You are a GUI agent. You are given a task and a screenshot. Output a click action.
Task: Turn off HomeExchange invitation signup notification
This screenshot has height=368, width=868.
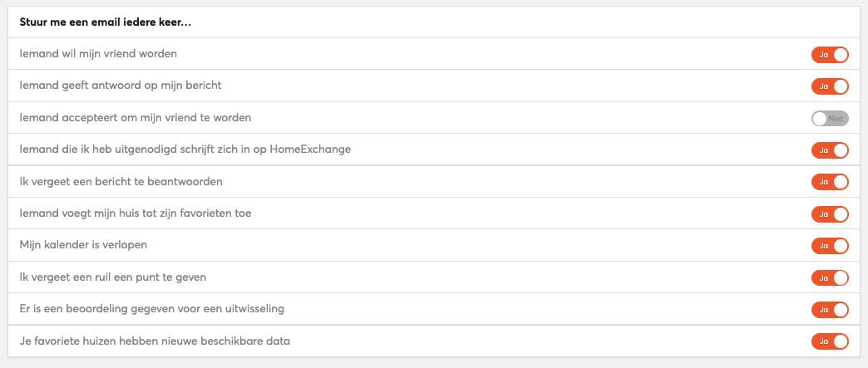830,150
